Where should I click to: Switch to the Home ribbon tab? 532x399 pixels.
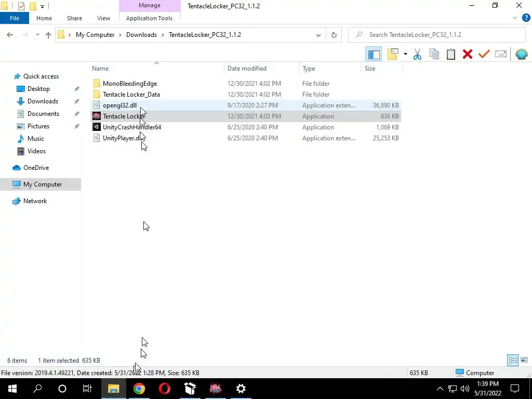(44, 18)
